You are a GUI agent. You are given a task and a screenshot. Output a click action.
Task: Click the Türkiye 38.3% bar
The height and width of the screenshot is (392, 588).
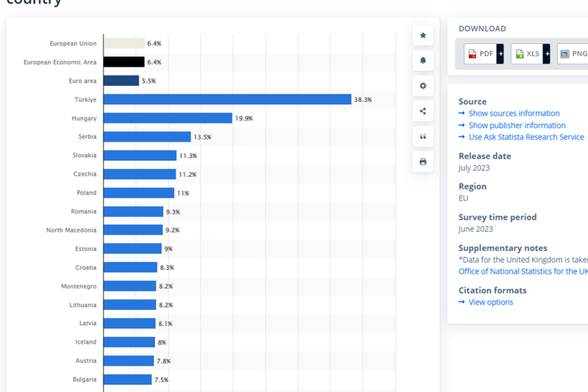coord(227,99)
